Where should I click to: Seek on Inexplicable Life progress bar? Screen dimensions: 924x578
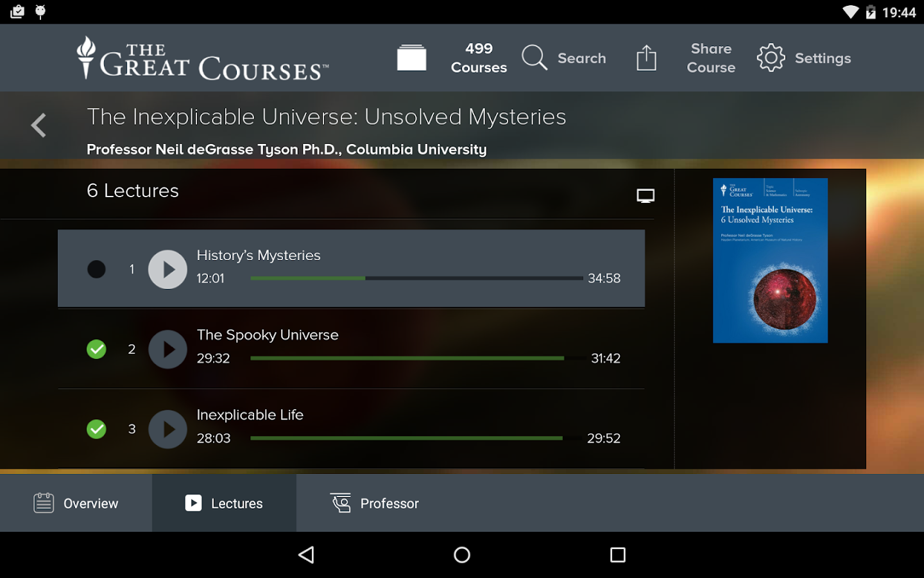(416, 438)
